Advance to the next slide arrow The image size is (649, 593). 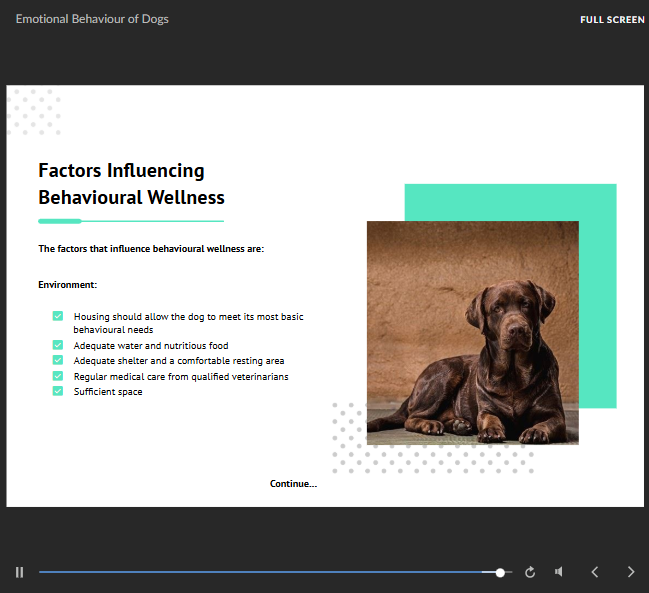pos(630,572)
